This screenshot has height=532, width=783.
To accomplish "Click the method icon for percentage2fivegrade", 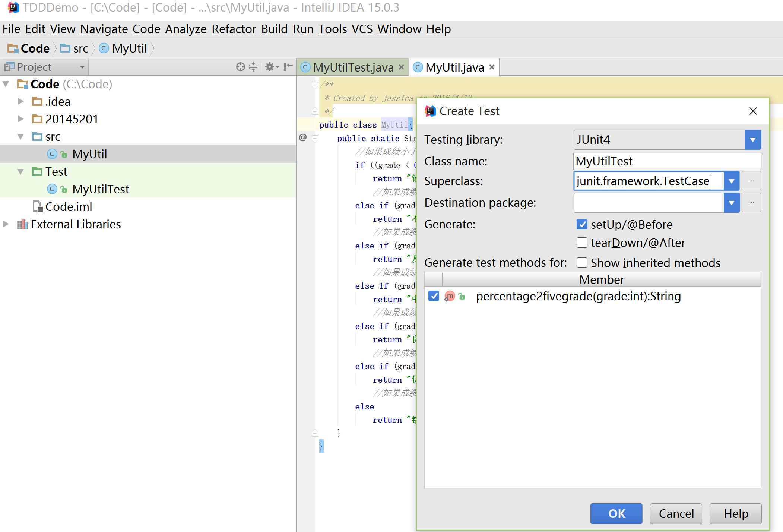I will point(450,296).
